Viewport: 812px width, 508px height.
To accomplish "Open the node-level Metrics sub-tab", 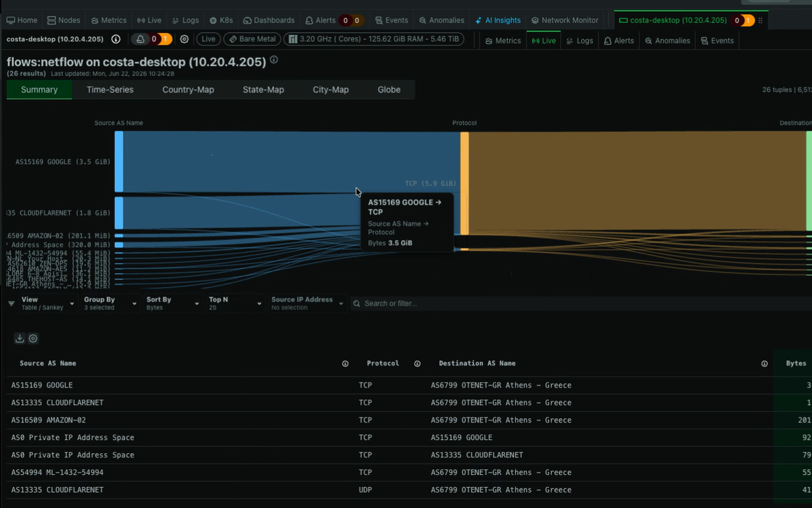I will point(503,41).
